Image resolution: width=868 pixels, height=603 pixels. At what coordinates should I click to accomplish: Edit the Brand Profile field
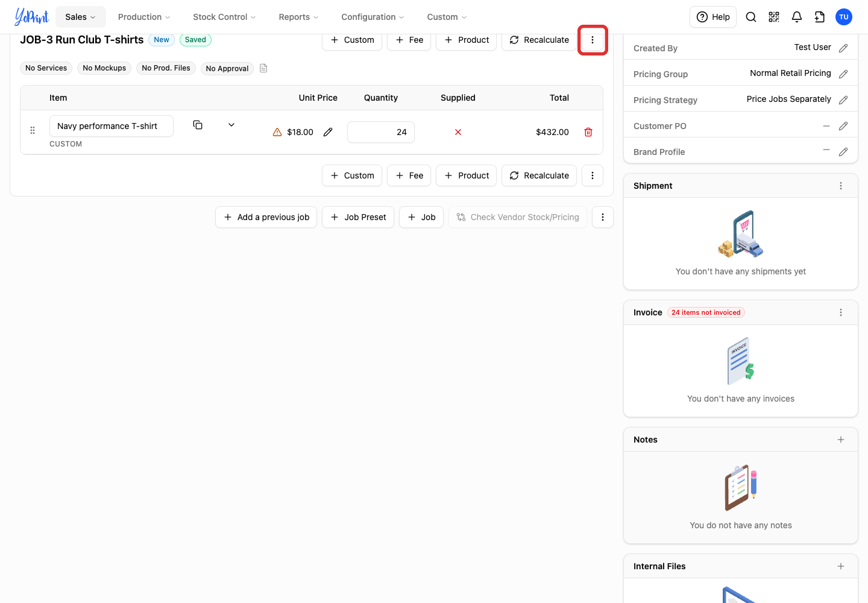coord(843,152)
